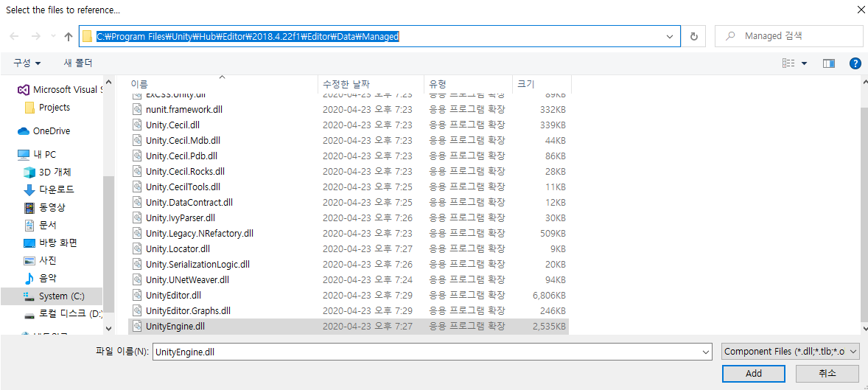Sort by 수정한 날짜 column header
The image size is (868, 390).
pos(371,84)
